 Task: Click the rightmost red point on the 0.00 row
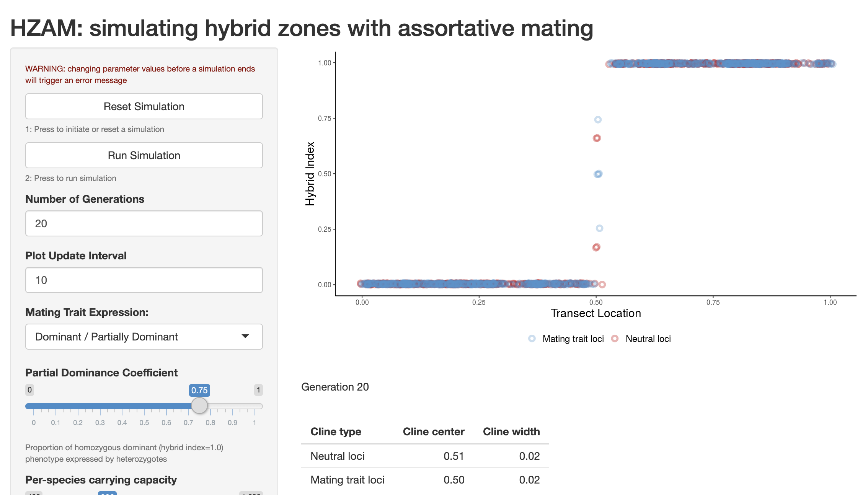602,284
